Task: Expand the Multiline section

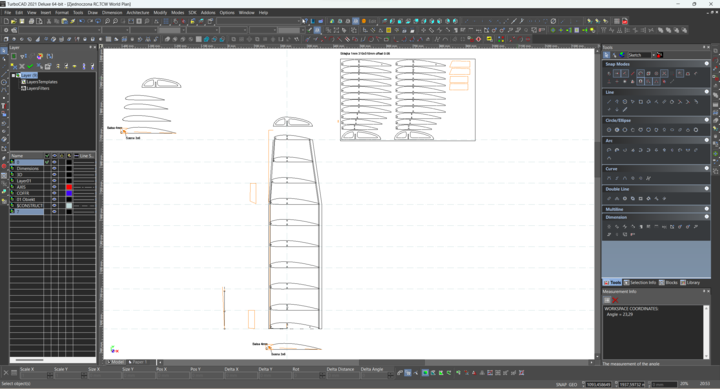Action: [707, 209]
